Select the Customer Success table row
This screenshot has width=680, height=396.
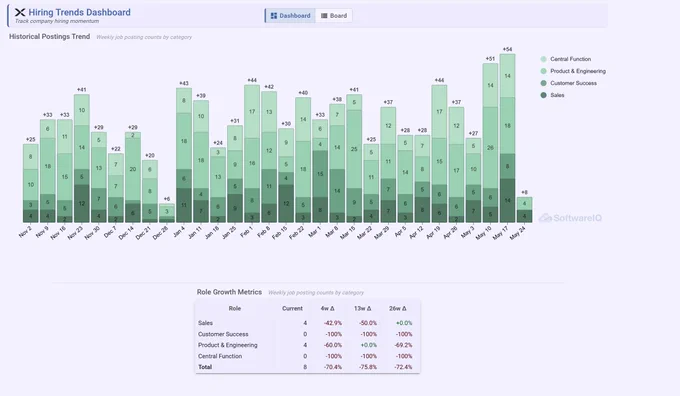(x=307, y=334)
